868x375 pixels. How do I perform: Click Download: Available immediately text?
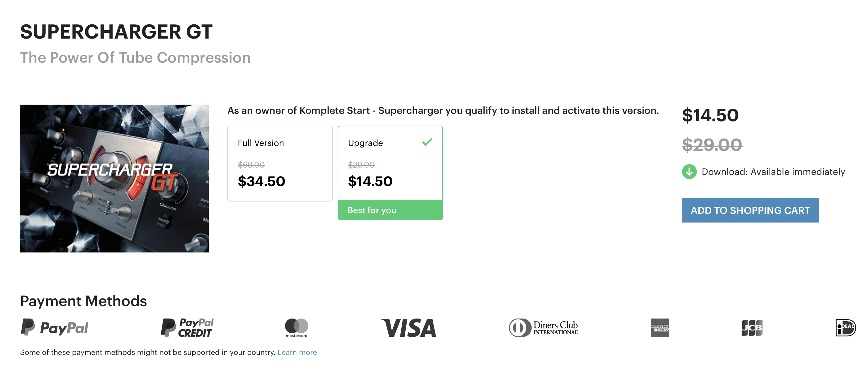(773, 172)
